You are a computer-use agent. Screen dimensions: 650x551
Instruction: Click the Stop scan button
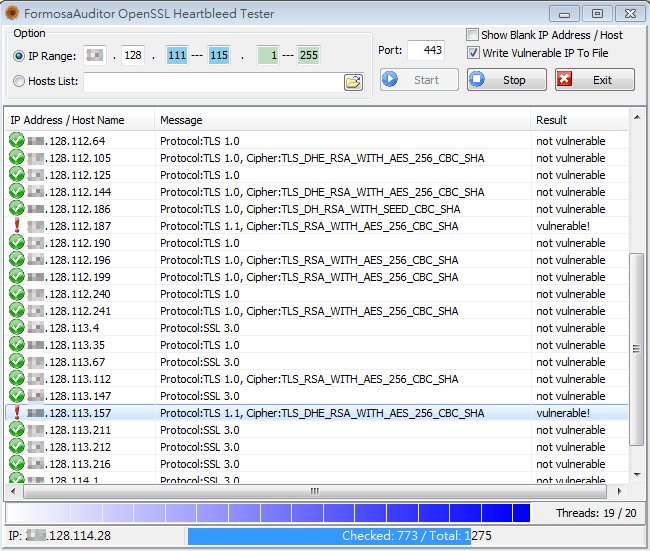(x=507, y=80)
